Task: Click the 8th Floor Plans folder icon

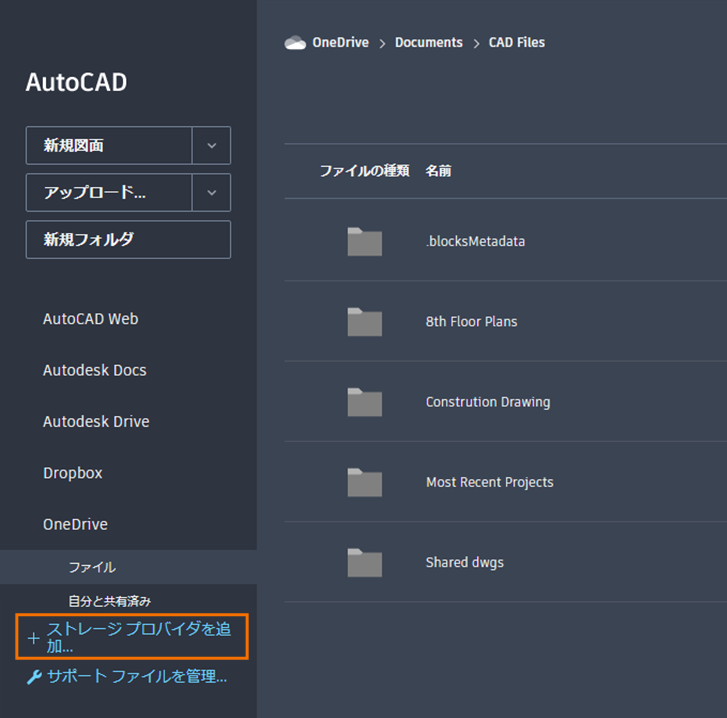Action: [x=364, y=322]
